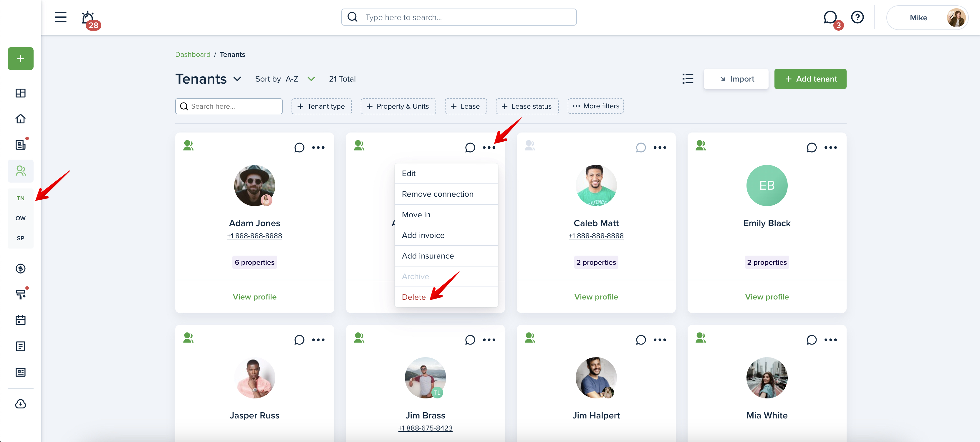The image size is (980, 442).
Task: View profile of Caleb Matt
Action: [596, 297]
